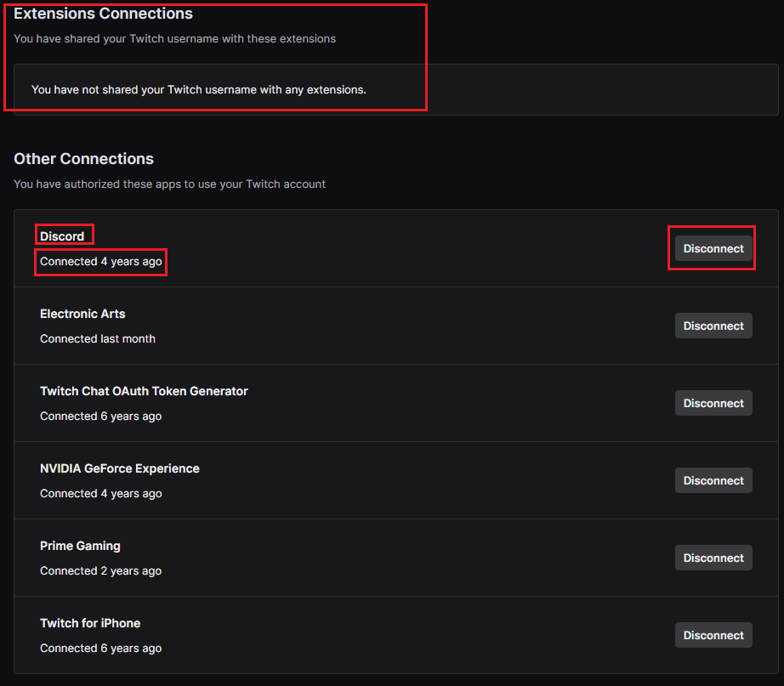The width and height of the screenshot is (784, 686).
Task: Click Discord's "Connected 4 years ago" text
Action: coord(100,262)
